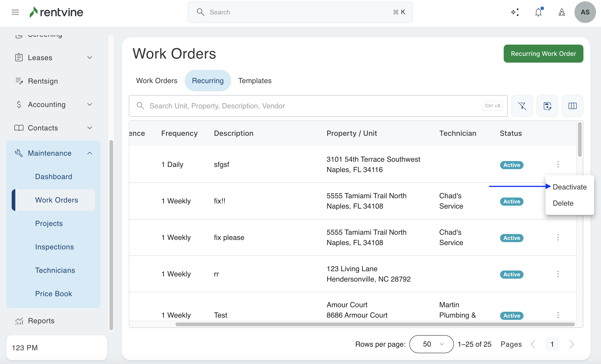
Task: Click the rocket launch icon
Action: pos(562,12)
